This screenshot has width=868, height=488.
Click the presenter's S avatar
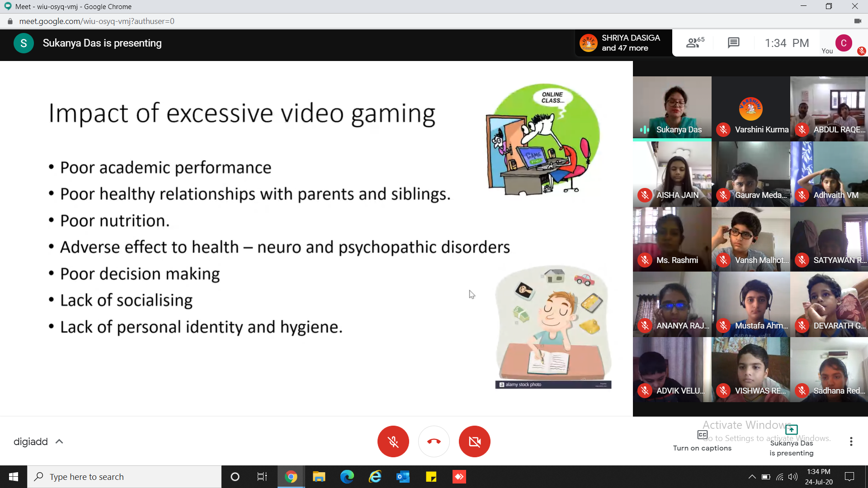pyautogui.click(x=24, y=43)
